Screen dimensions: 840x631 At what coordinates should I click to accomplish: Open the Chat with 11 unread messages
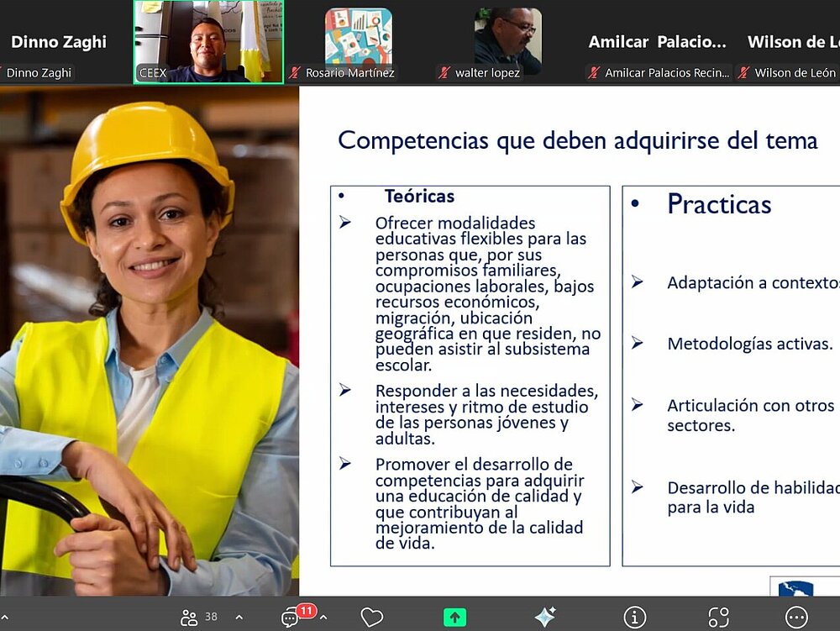pos(291,618)
